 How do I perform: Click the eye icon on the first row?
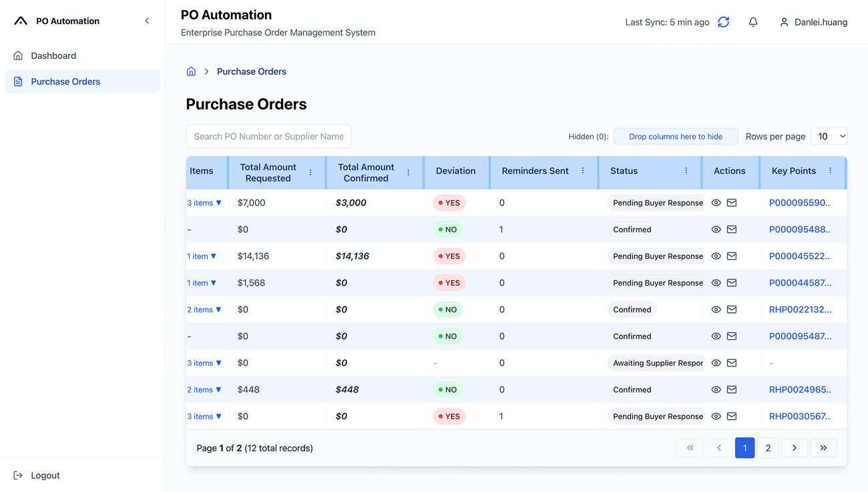716,202
